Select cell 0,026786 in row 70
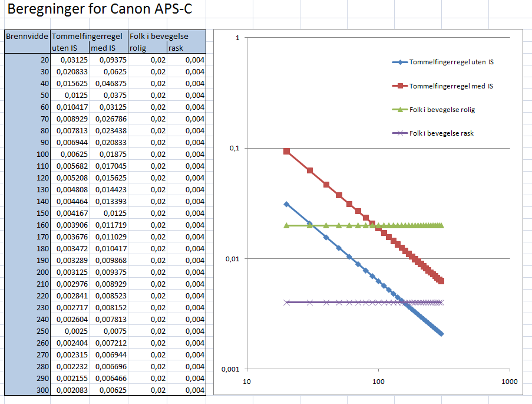532x404 pixels. click(109, 119)
